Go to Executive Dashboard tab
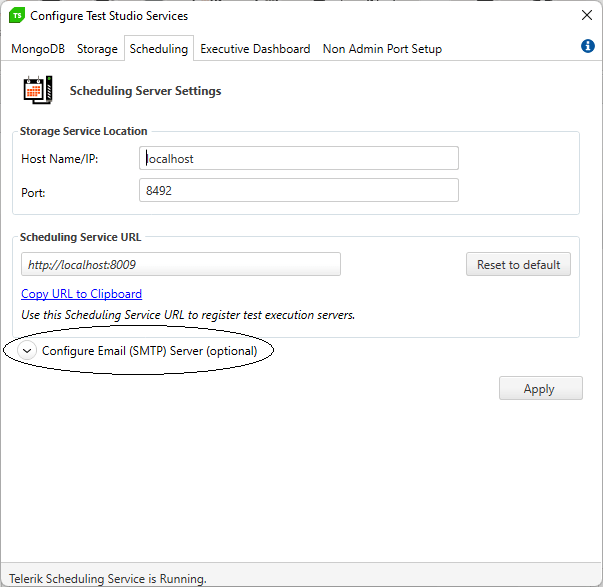This screenshot has width=603, height=587. (x=255, y=49)
